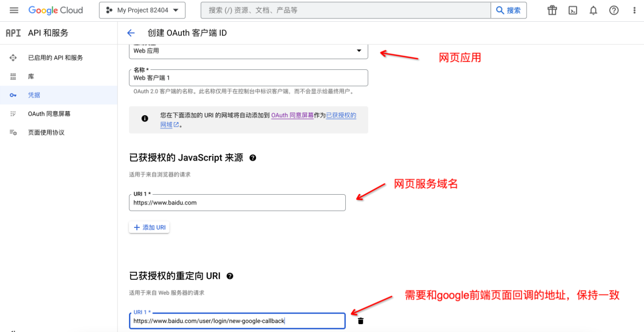Click the text 适用于来自浏览器的请求
This screenshot has height=332, width=644.
point(159,175)
